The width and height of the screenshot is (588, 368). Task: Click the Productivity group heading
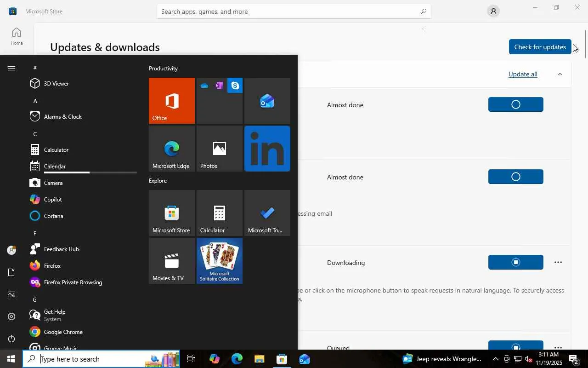coord(163,69)
